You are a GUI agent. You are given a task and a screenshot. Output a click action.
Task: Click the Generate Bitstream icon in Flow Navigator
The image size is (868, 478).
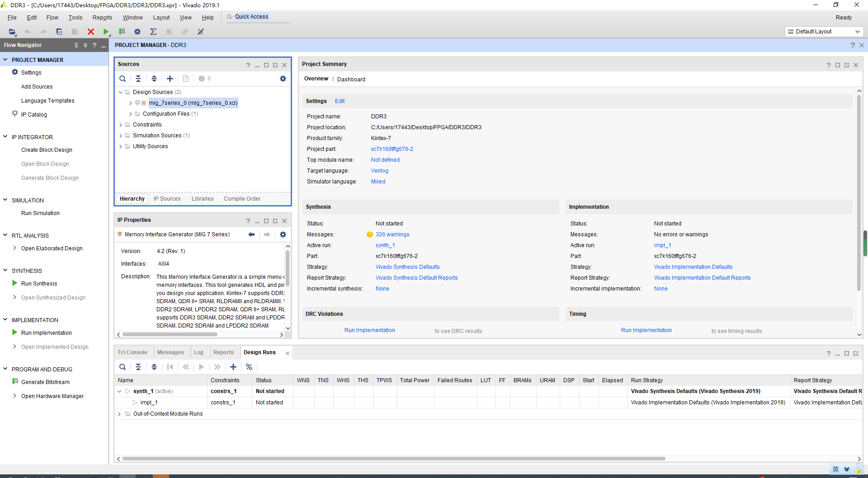(x=15, y=382)
